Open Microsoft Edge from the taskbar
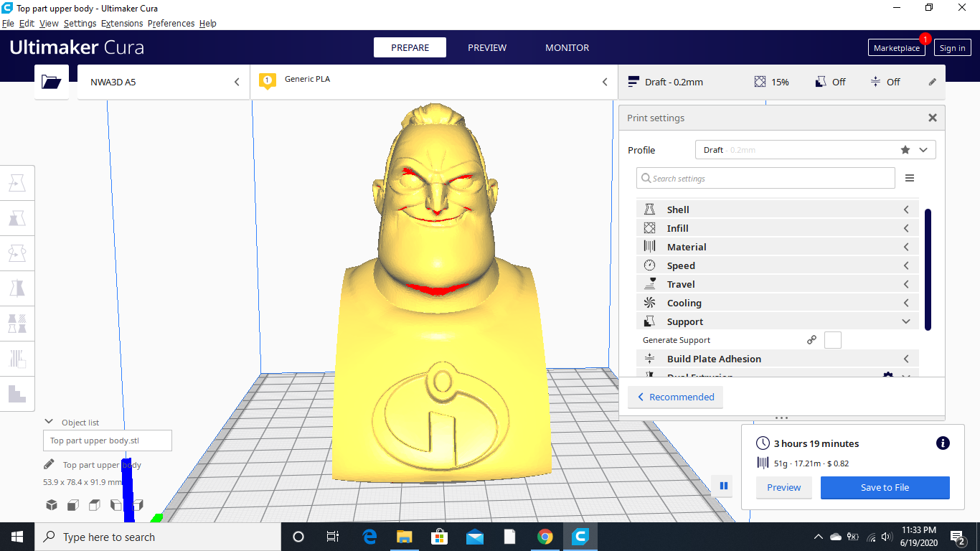 (369, 536)
